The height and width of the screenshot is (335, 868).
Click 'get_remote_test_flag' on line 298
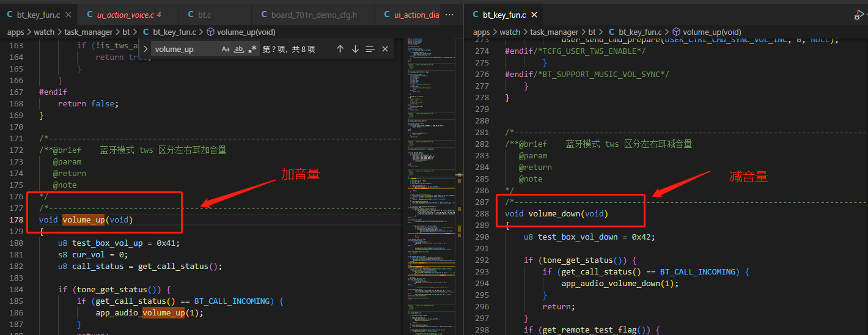pos(590,329)
